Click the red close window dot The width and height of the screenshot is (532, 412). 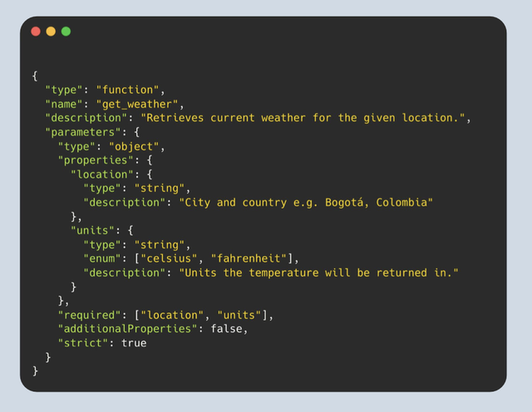pos(36,32)
